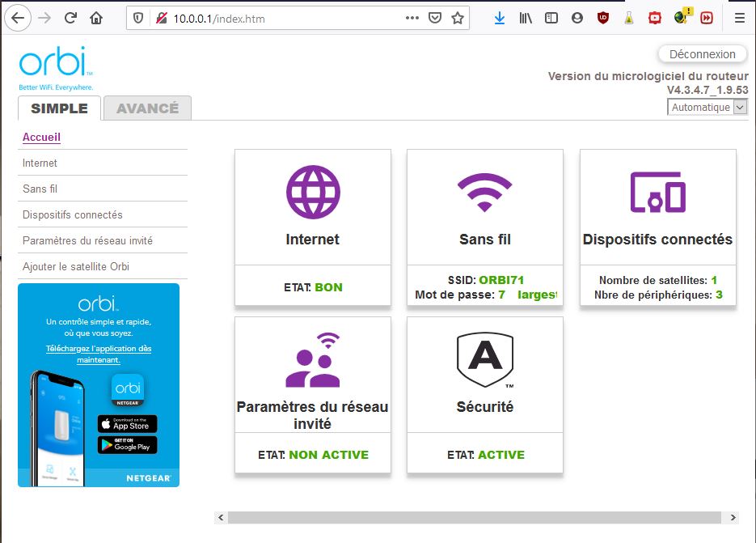Click the guest network people icon

pyautogui.click(x=313, y=360)
